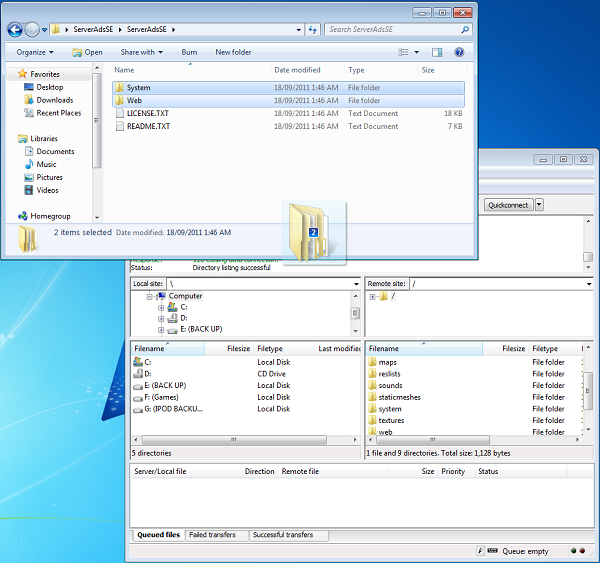The height and width of the screenshot is (563, 600).
Task: Click the Explorer help icon
Action: [x=459, y=52]
